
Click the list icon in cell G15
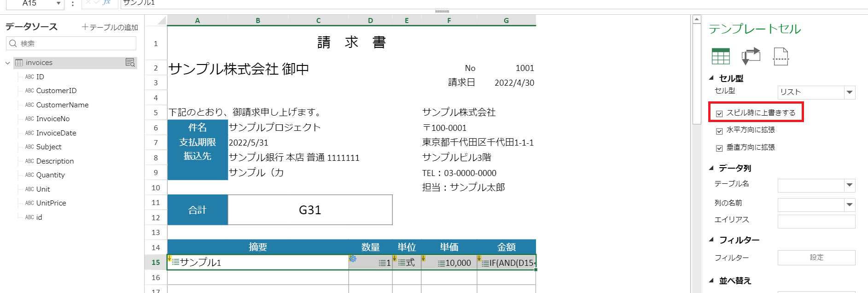[x=485, y=264]
